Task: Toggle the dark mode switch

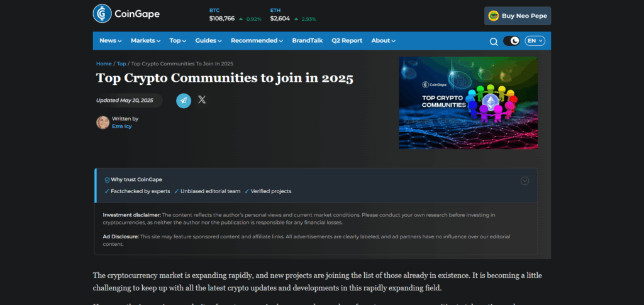Action: click(x=511, y=41)
